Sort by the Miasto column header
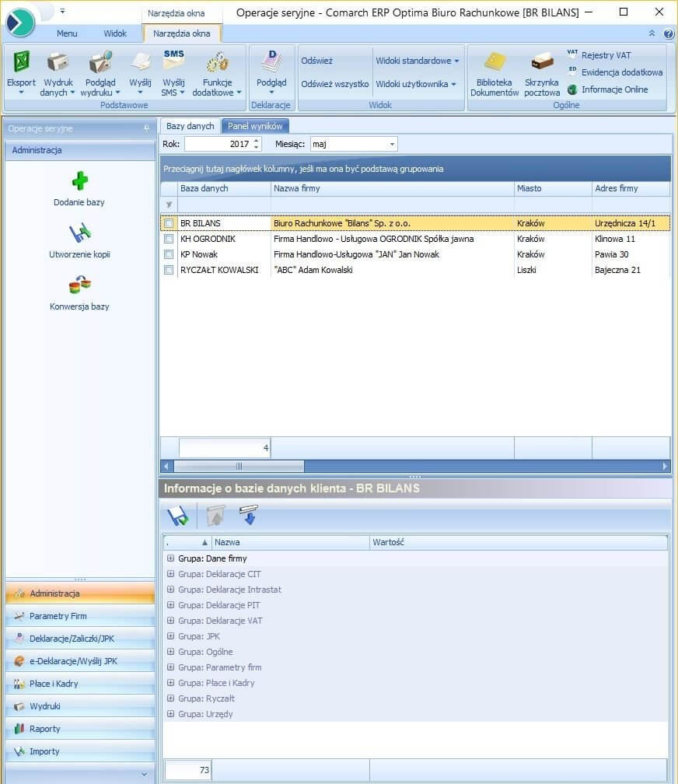Image resolution: width=678 pixels, height=784 pixels. (x=553, y=188)
